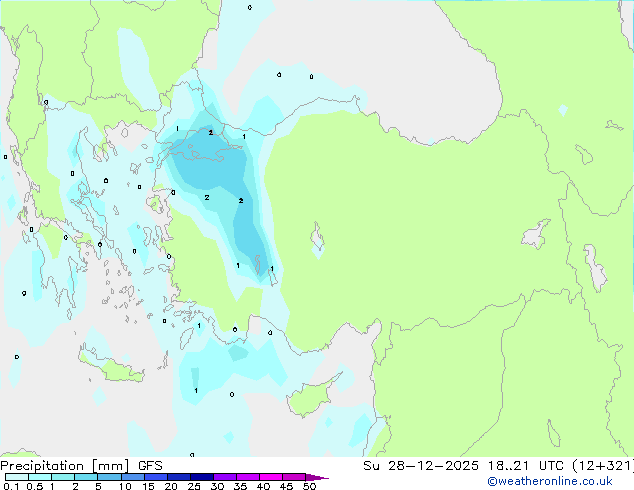Click the '18..21 UTC' time text
This screenshot has height=490, width=634.
tap(525, 466)
